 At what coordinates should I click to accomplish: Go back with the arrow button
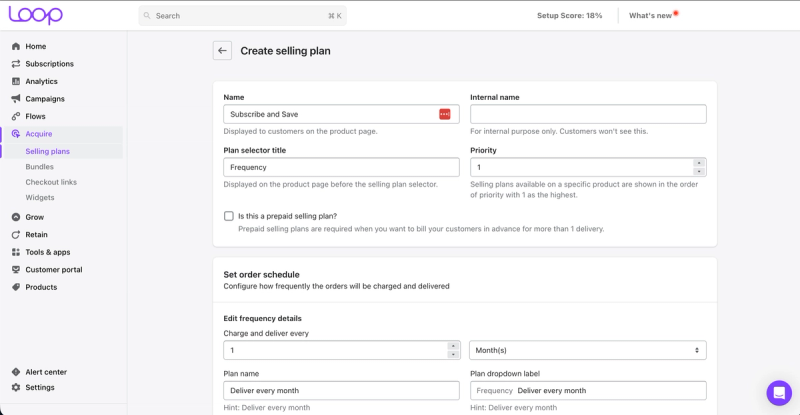click(x=222, y=51)
